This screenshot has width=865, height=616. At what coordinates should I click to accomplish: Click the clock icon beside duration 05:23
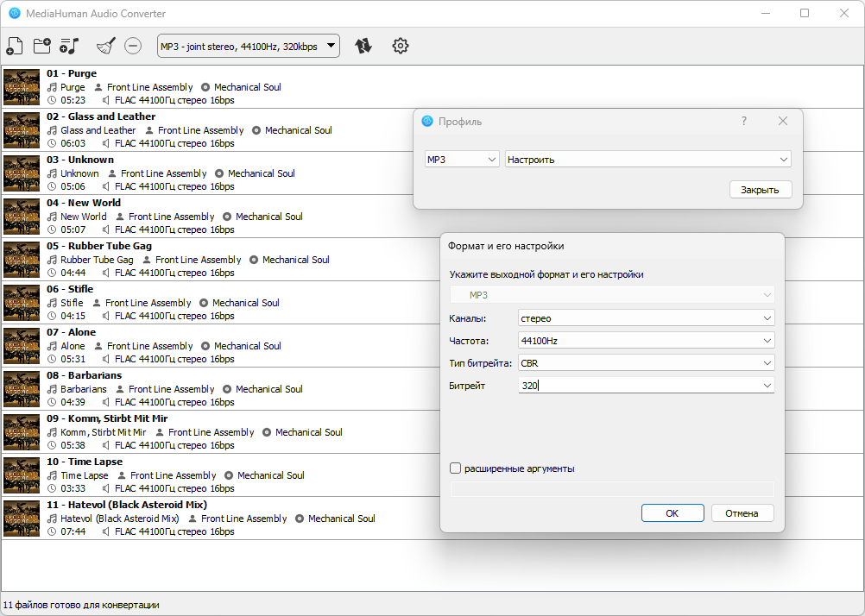pos(52,100)
